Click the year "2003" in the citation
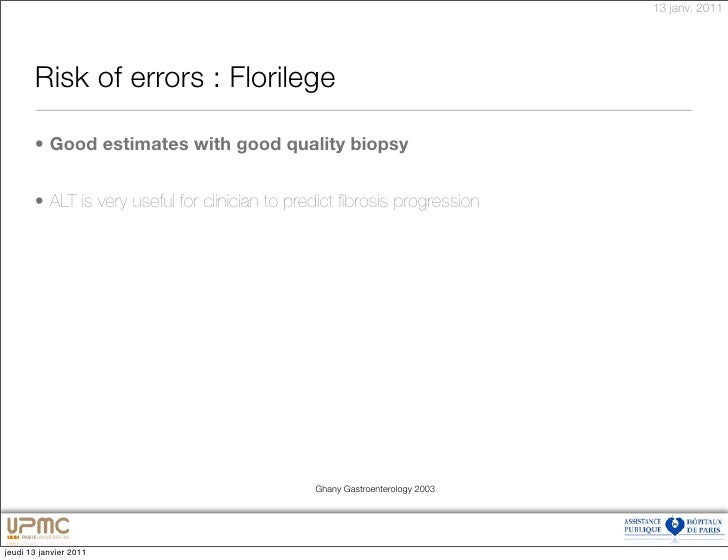 pos(425,489)
